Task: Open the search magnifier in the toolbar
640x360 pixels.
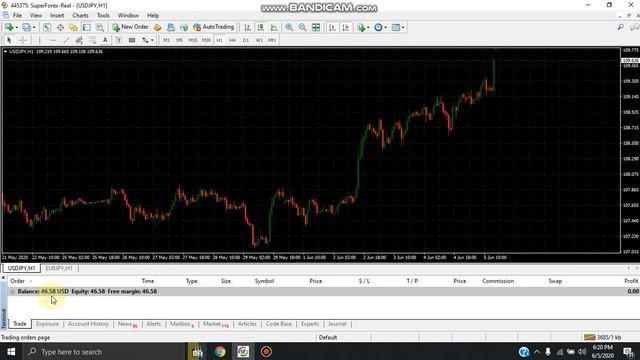Action: 620,27
